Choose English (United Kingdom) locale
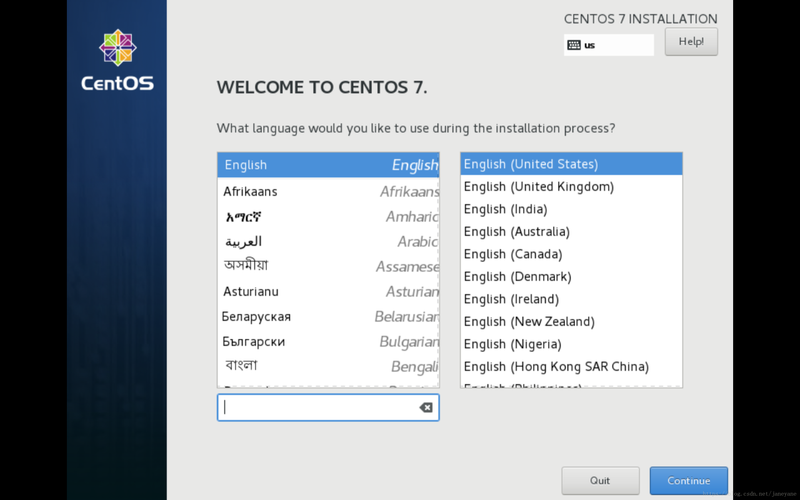 pyautogui.click(x=571, y=186)
